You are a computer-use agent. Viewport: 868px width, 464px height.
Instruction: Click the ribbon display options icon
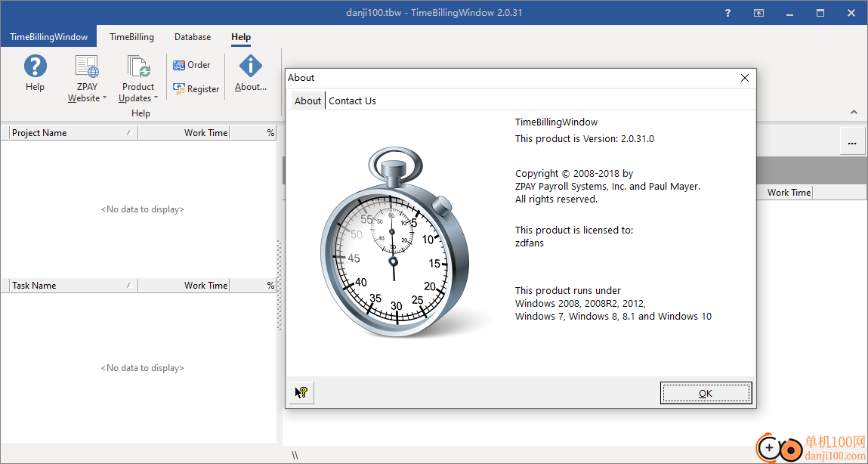(758, 13)
